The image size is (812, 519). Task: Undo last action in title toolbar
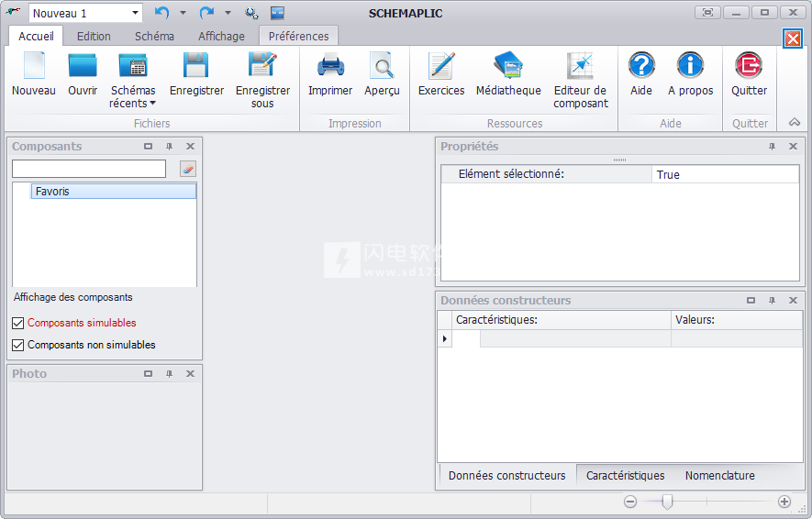162,13
